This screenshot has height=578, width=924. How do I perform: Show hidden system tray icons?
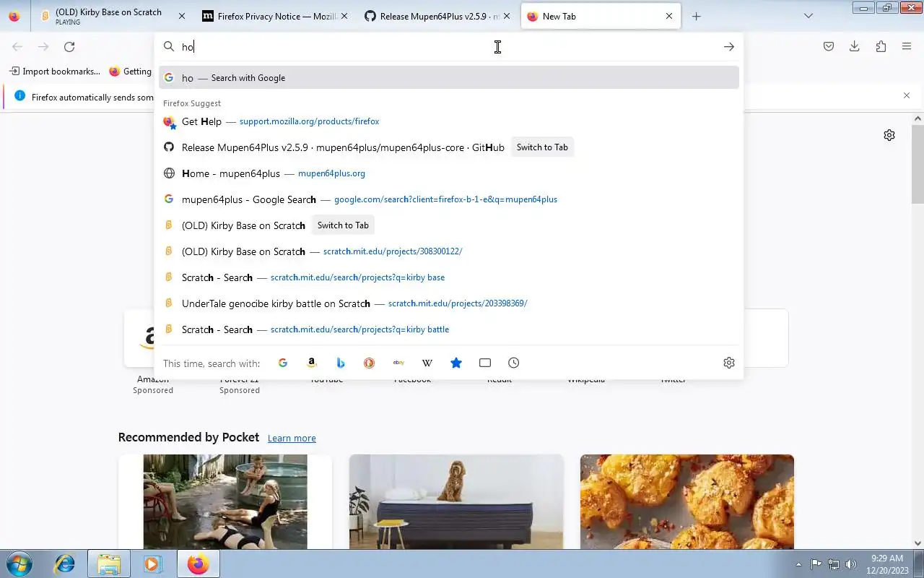[x=798, y=564]
